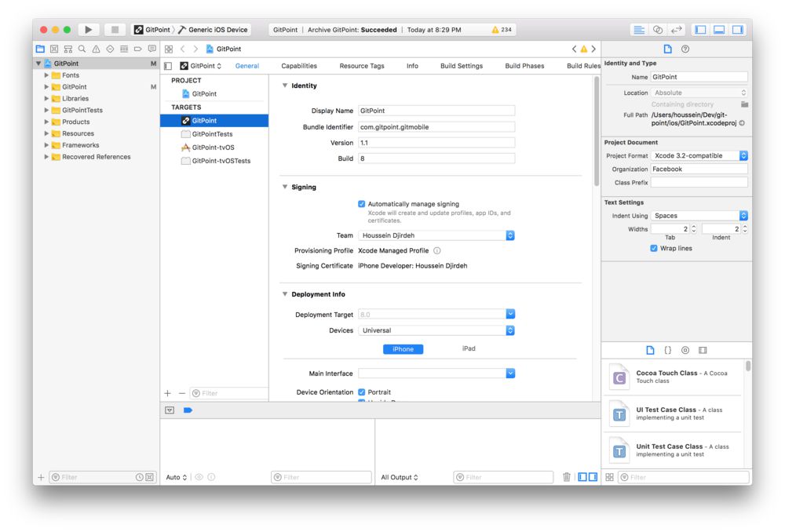Open the Report navigator
The height and width of the screenshot is (532, 785).
pos(152,49)
